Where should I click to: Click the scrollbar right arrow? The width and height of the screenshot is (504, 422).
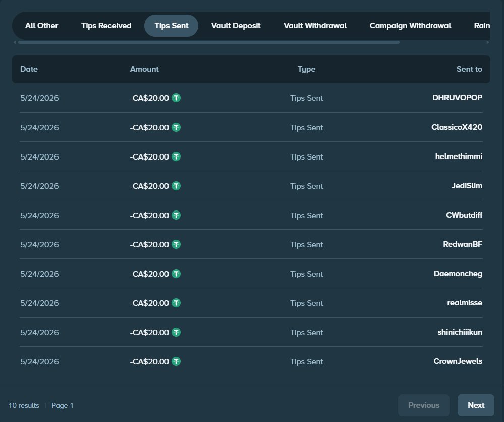(x=488, y=42)
